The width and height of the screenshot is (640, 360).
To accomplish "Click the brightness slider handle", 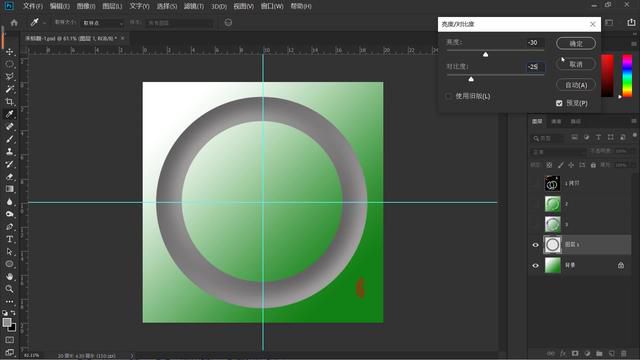I will coord(485,54).
